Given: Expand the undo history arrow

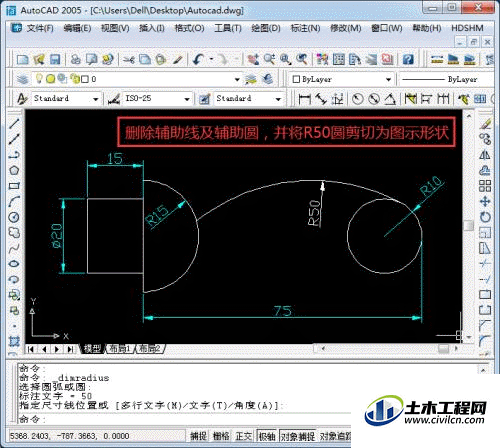Looking at the screenshot, I should pyautogui.click(x=211, y=60).
